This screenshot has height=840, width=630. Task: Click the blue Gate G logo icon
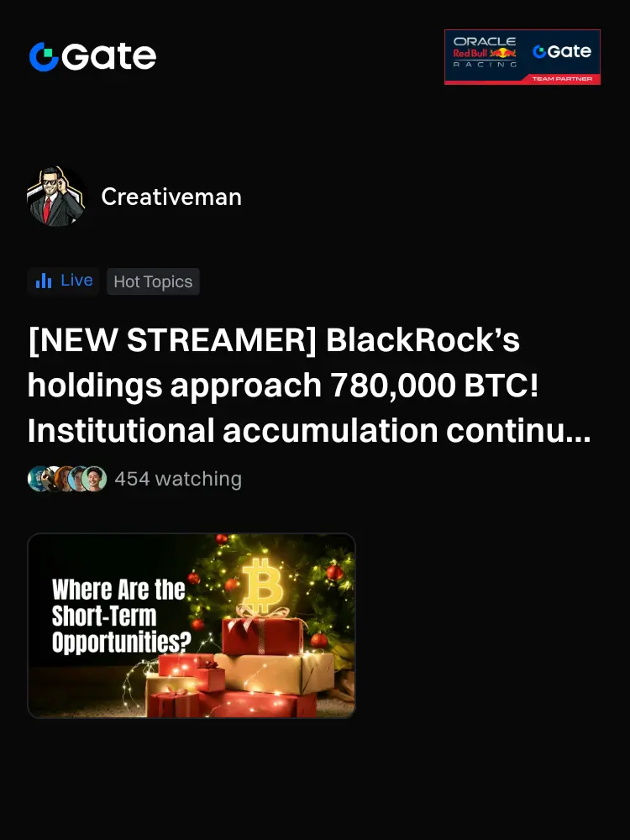tap(44, 57)
